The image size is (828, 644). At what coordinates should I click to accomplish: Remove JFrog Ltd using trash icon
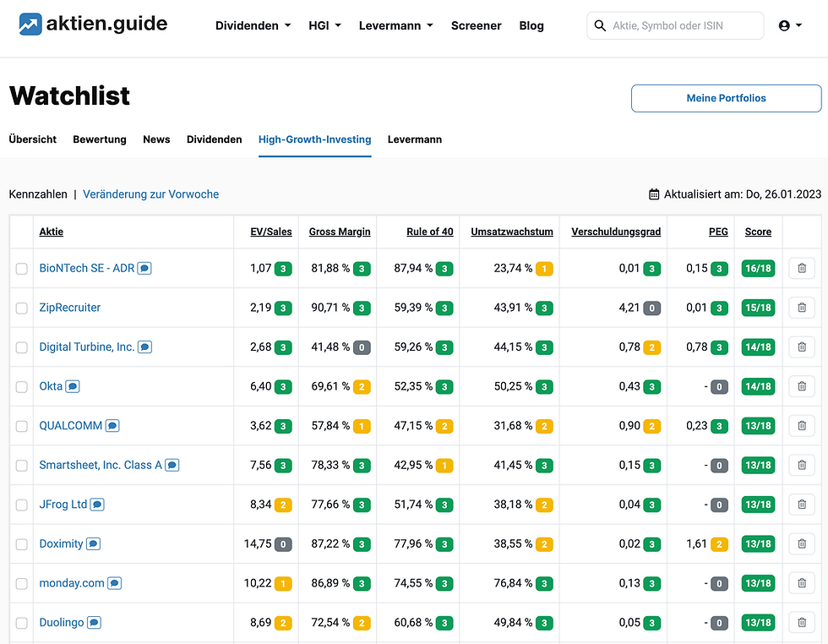pyautogui.click(x=802, y=505)
